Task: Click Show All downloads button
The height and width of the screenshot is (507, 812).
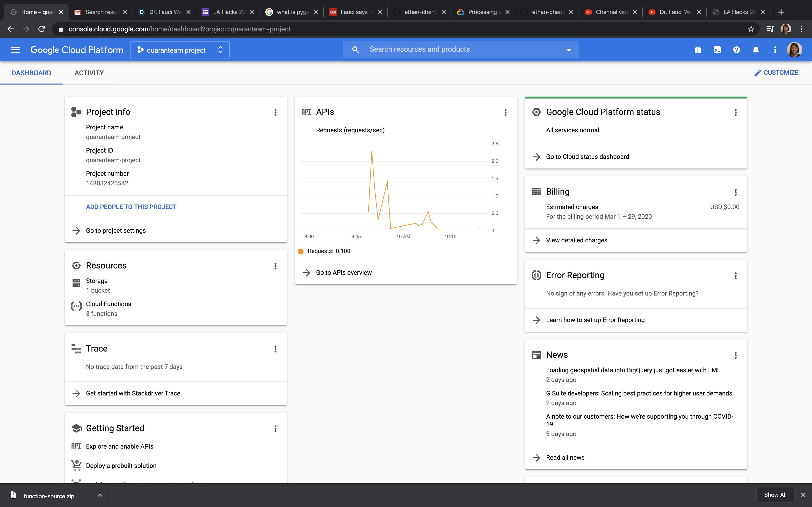Action: click(x=775, y=495)
